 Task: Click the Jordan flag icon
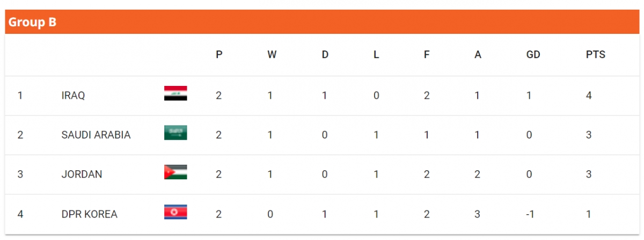click(x=175, y=172)
